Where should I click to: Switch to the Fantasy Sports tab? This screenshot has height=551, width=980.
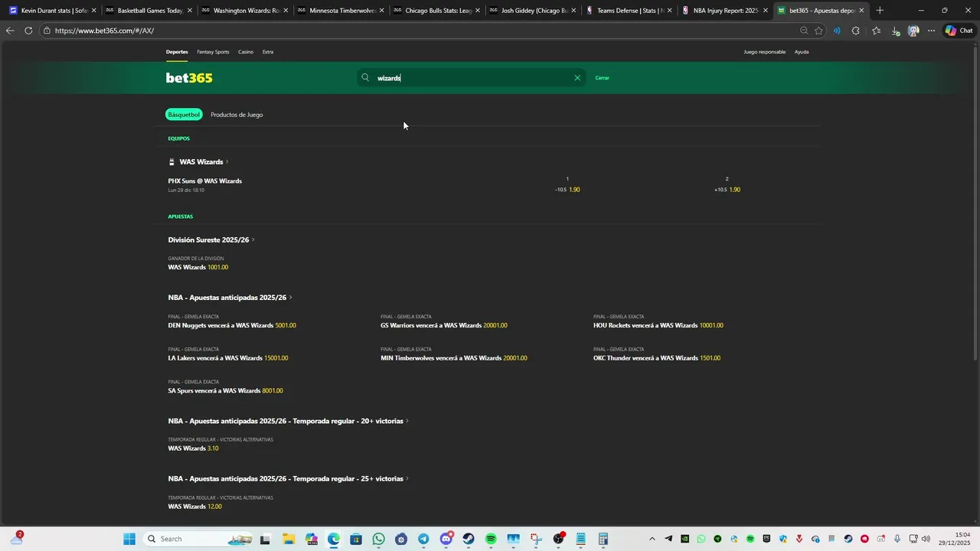click(213, 52)
